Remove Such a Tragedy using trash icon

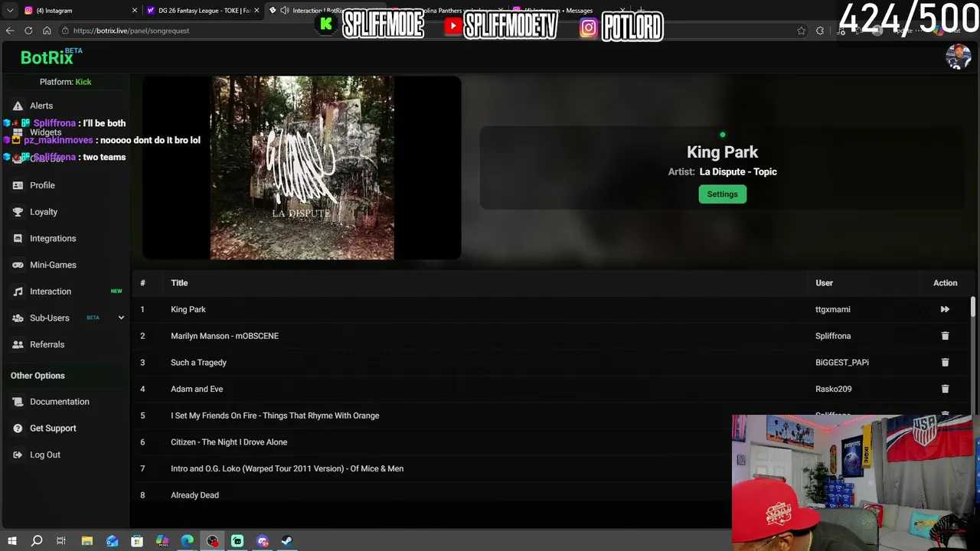tap(945, 362)
